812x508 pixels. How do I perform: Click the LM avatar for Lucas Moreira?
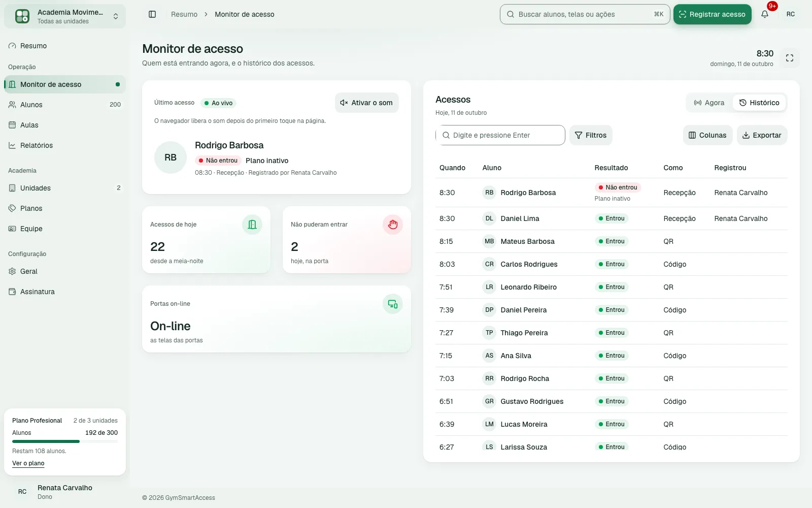[489, 424]
